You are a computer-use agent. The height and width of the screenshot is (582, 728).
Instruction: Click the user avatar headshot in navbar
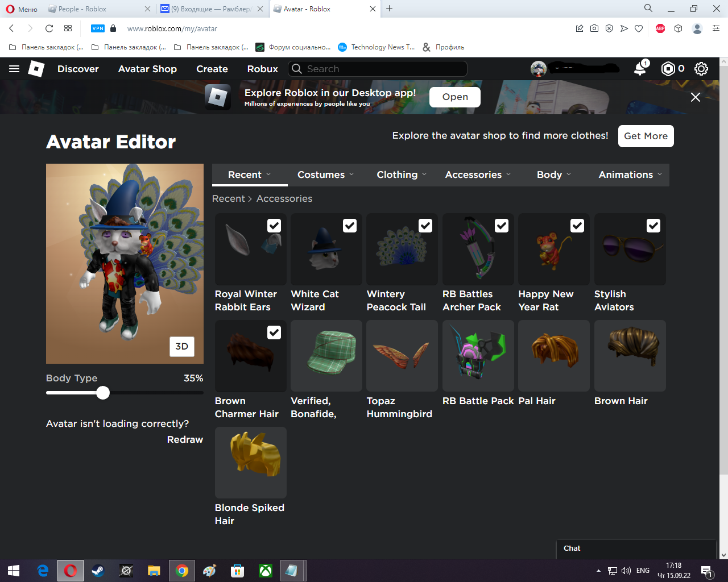(539, 69)
